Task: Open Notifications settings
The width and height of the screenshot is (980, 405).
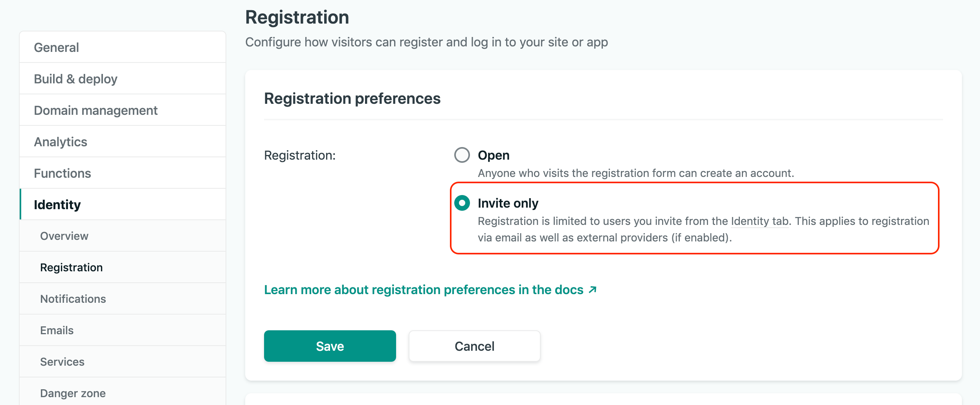Action: pyautogui.click(x=73, y=298)
